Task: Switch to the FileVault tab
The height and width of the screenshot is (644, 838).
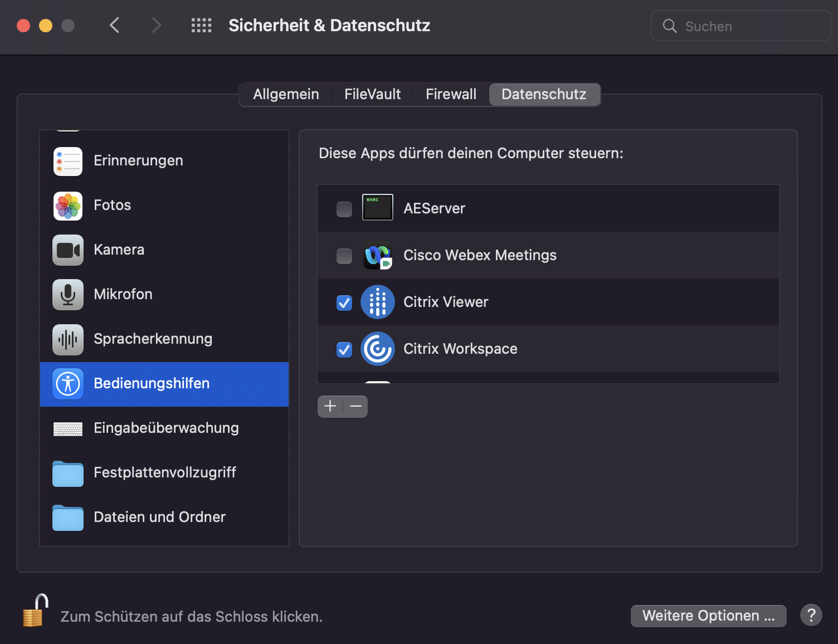Action: (372, 94)
